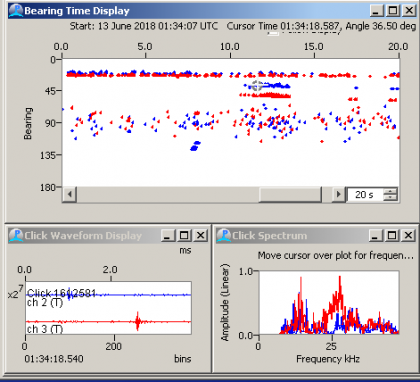Click the 20 s time range field
Image resolution: width=420 pixels, height=382 pixels.
tap(365, 194)
